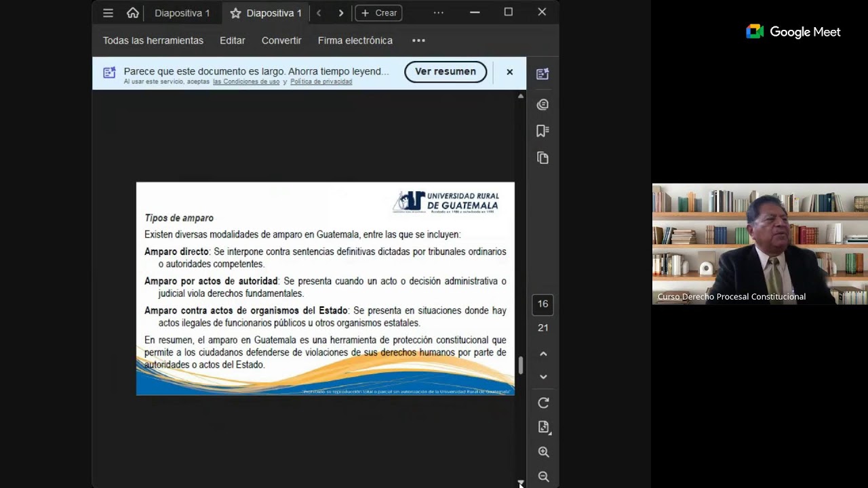Click the Crear button
The image size is (868, 488).
[379, 13]
